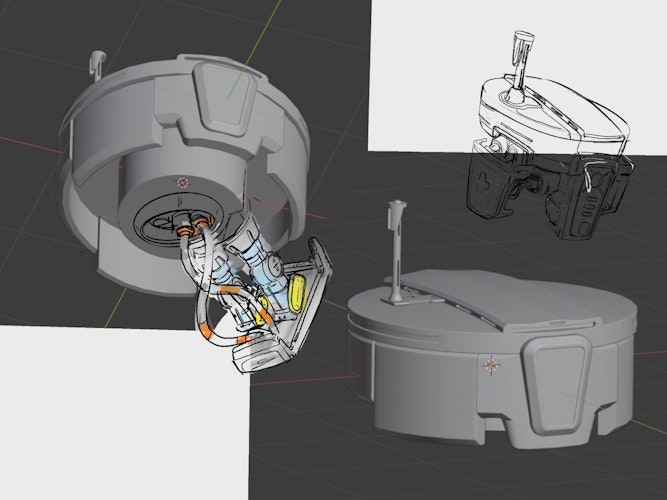The height and width of the screenshot is (500, 667).
Task: Select the origin crosshair on the right model
Action: [491, 366]
